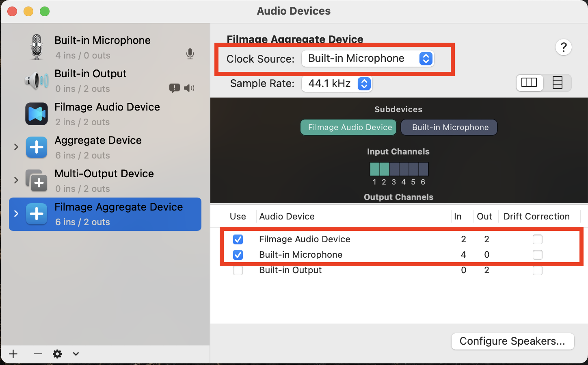Uncheck Use for Filmage Audio Device
The image size is (588, 365).
(238, 239)
